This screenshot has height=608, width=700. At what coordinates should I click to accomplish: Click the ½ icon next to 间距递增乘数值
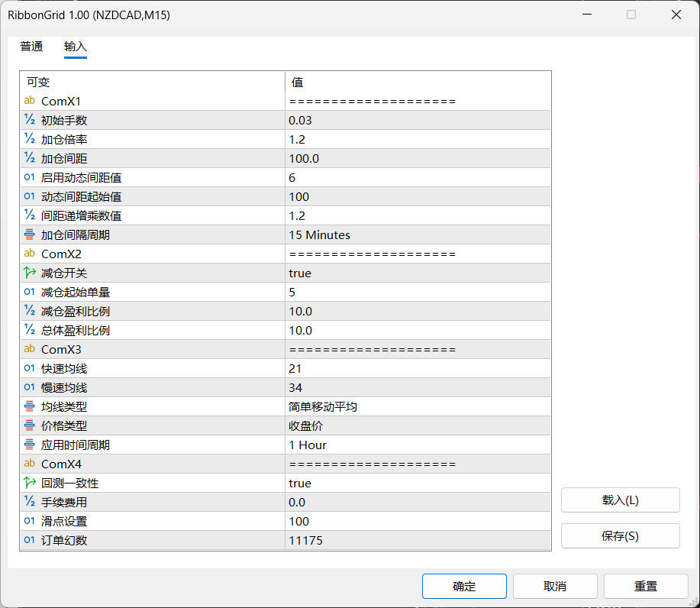coord(30,215)
